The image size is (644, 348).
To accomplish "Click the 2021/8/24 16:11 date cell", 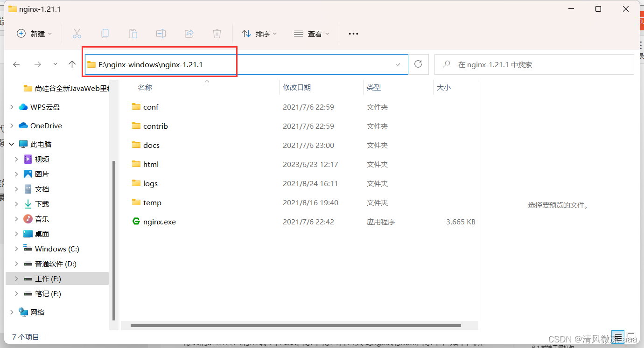I will click(310, 183).
